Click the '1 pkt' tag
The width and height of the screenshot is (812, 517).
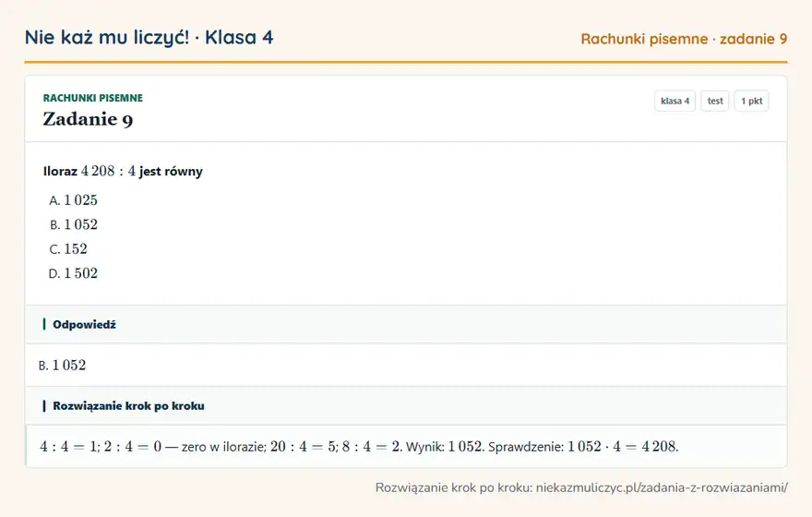[751, 101]
